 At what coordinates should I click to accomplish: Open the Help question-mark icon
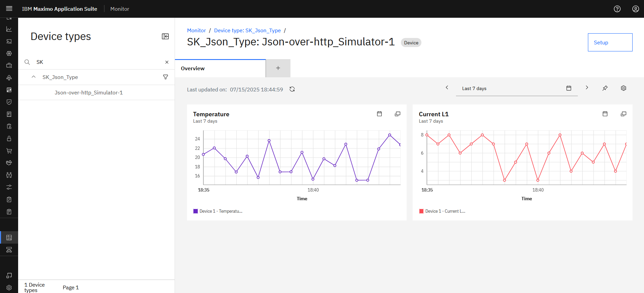tap(617, 9)
